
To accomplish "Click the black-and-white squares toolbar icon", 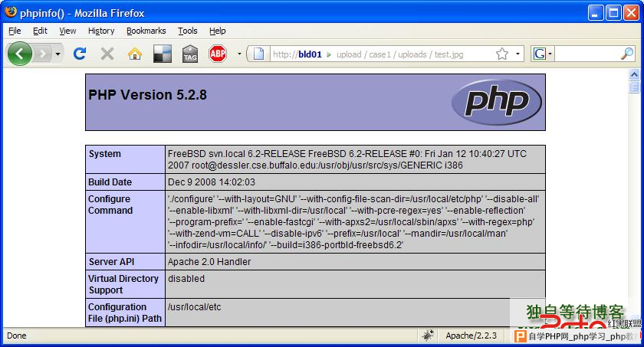I will point(163,54).
